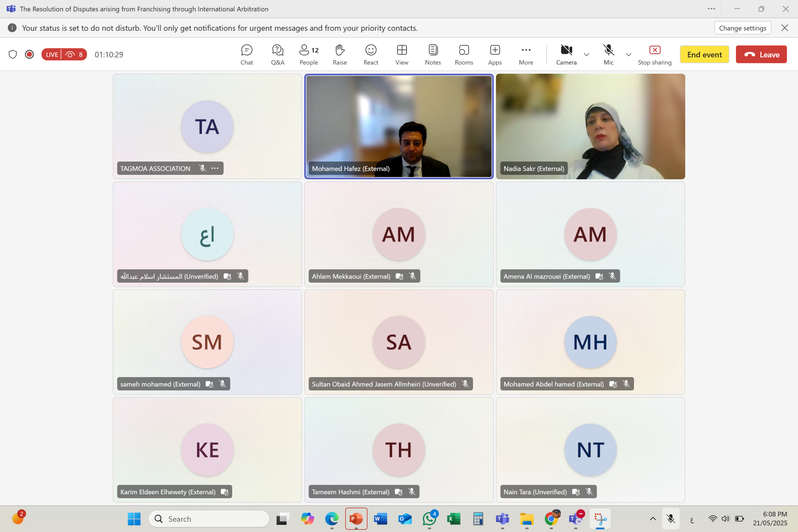Screen dimensions: 798x532
Task: Open the Q&A panel
Action: click(x=277, y=54)
